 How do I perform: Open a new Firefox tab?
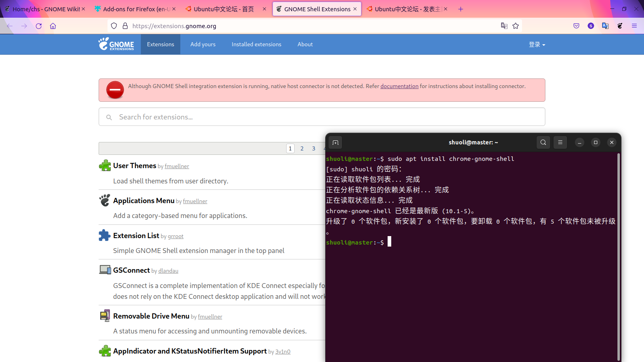(461, 9)
